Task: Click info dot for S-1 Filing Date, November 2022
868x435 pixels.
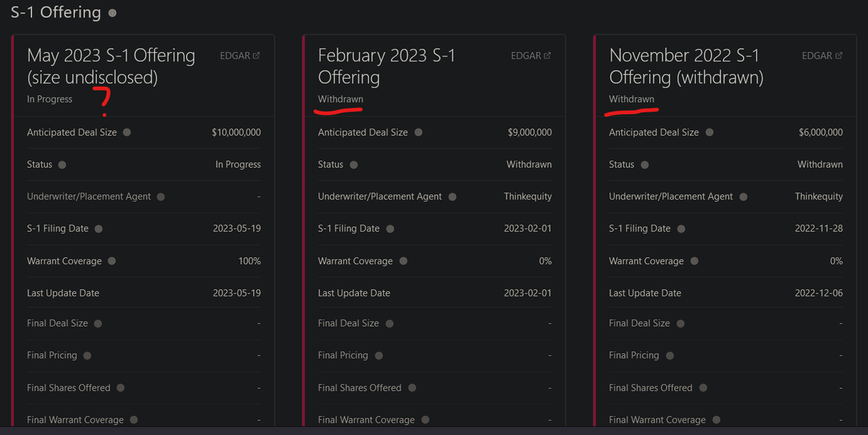Action: click(x=681, y=229)
